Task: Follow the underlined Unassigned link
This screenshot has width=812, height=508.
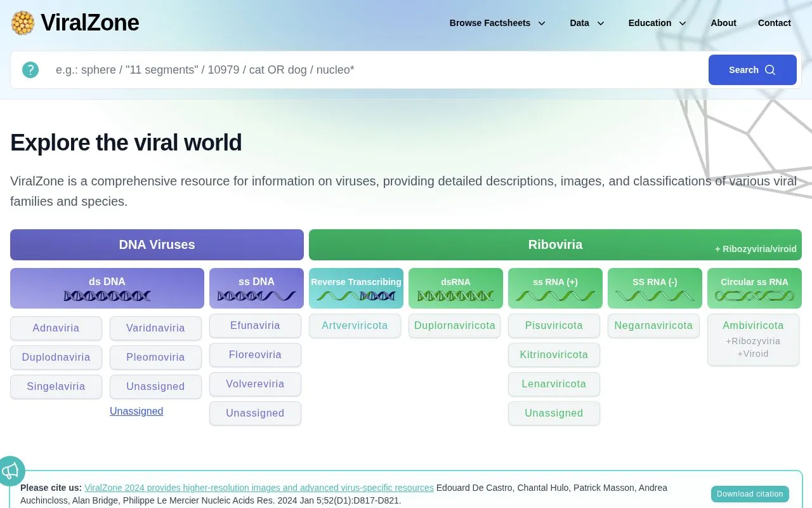Action: [136, 411]
